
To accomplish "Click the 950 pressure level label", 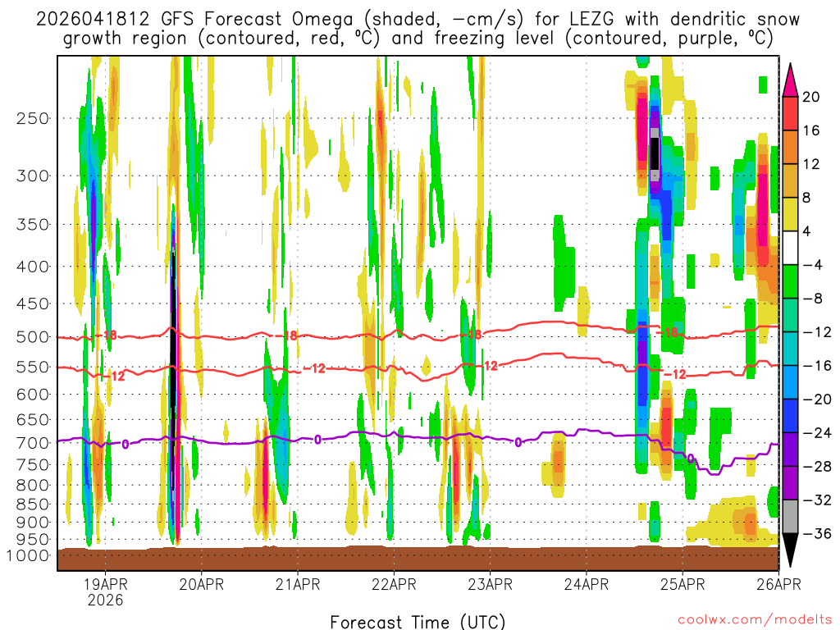I will (x=33, y=539).
